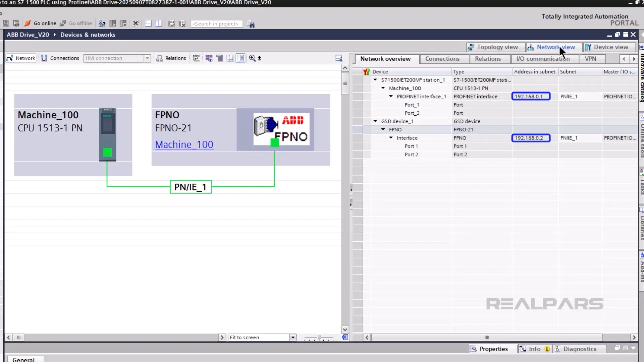Image resolution: width=644 pixels, height=362 pixels.
Task: Open the Fit to screen zoom dropdown
Action: click(293, 338)
